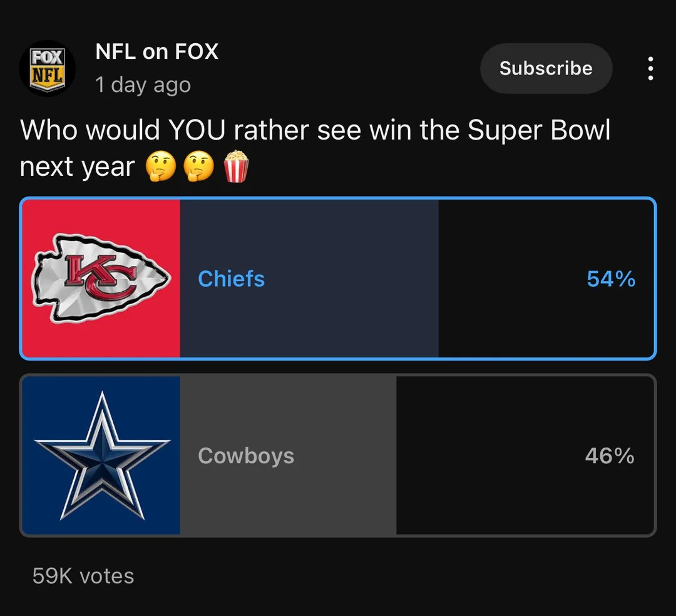Click the 59K votes count
The image size is (676, 616).
(83, 576)
